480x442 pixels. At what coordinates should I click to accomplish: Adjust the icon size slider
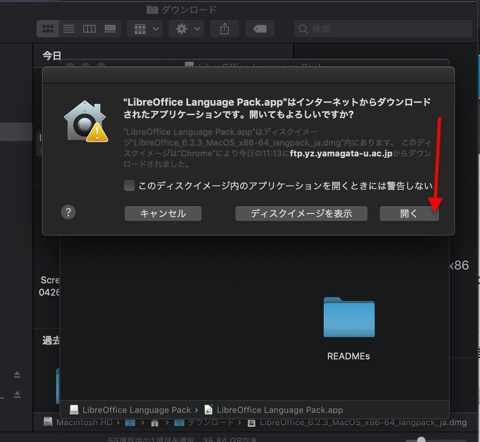[421, 440]
